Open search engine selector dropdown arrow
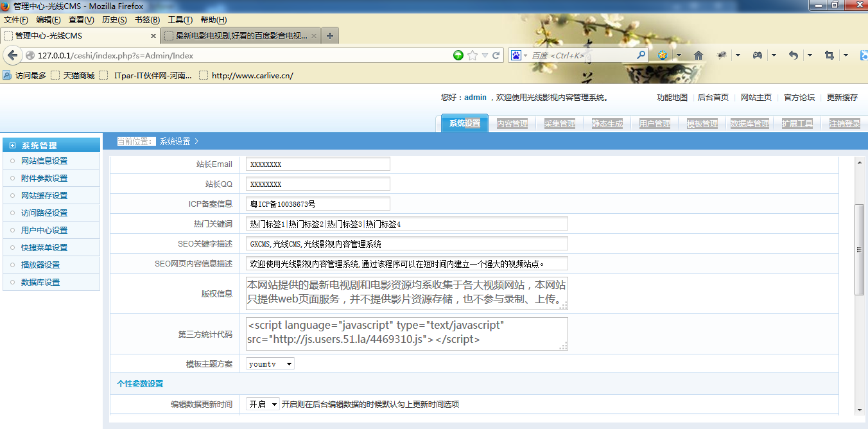The image size is (868, 436). coord(525,55)
